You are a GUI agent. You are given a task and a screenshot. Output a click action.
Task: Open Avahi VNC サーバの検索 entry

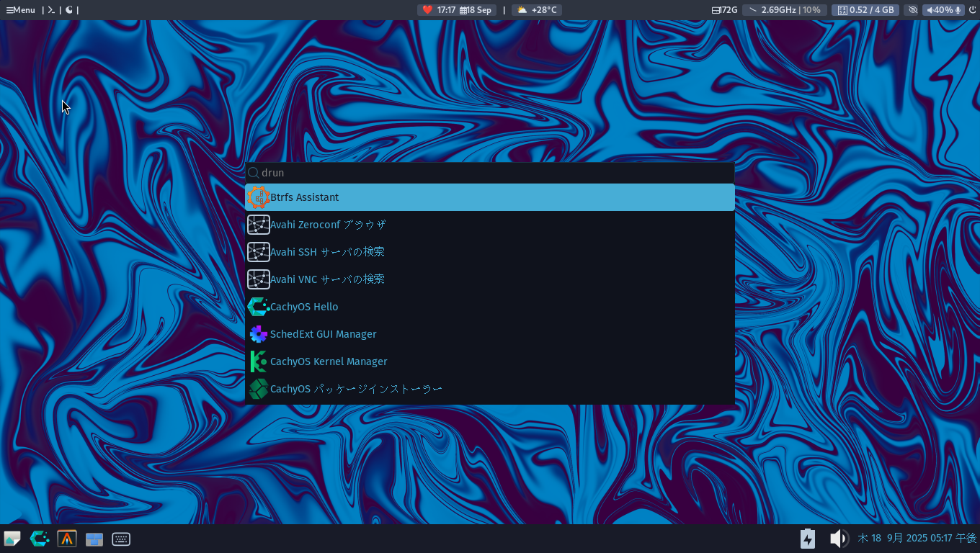[490, 279]
